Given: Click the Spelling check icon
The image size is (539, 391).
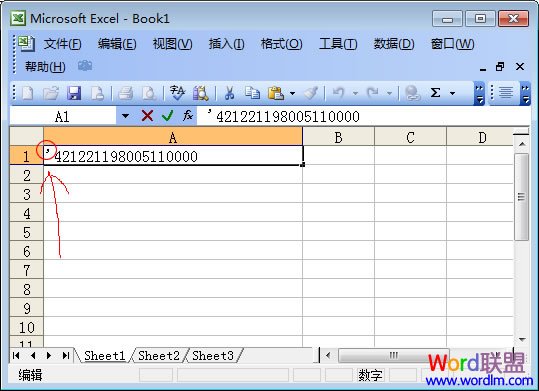Looking at the screenshot, I should (177, 93).
